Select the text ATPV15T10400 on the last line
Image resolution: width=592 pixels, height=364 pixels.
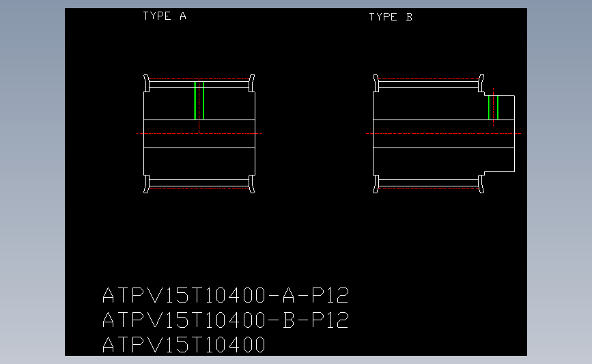coord(184,345)
